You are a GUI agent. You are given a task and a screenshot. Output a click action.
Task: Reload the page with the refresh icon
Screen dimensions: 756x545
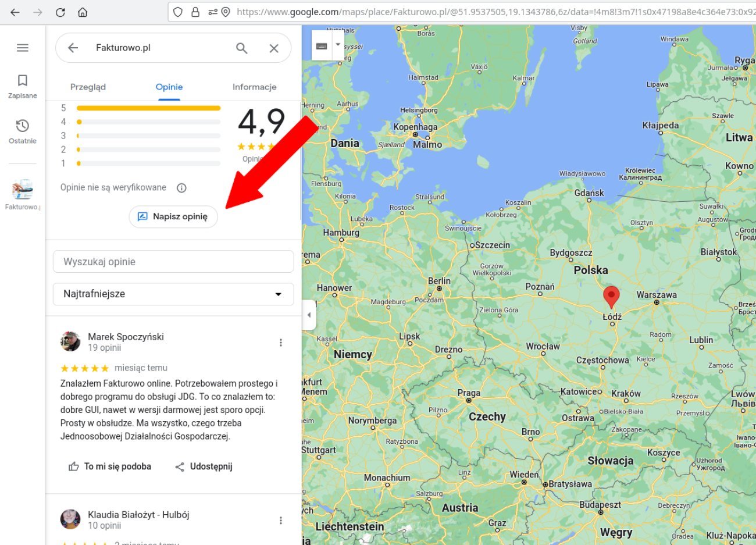tap(60, 12)
